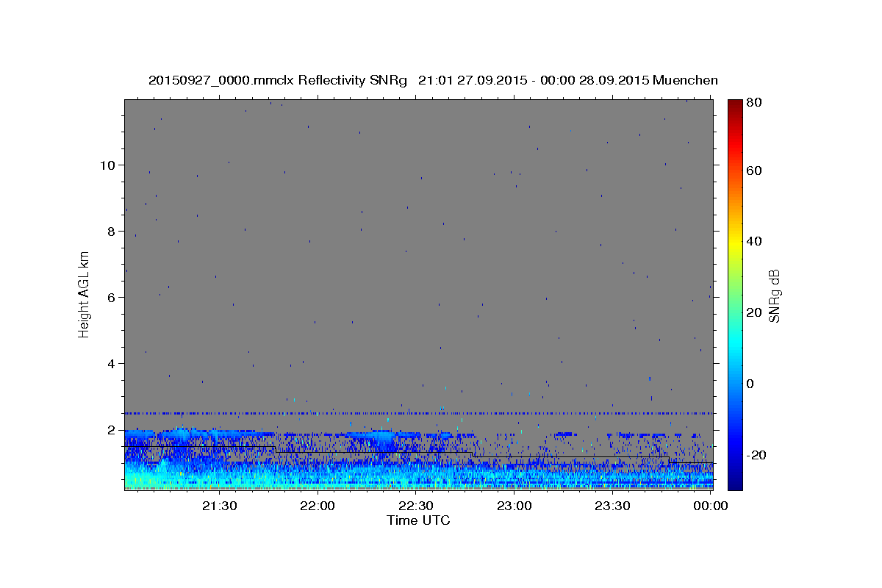This screenshot has height=588, width=882.
Task: Click the colorbar label '0'
Action: (750, 384)
